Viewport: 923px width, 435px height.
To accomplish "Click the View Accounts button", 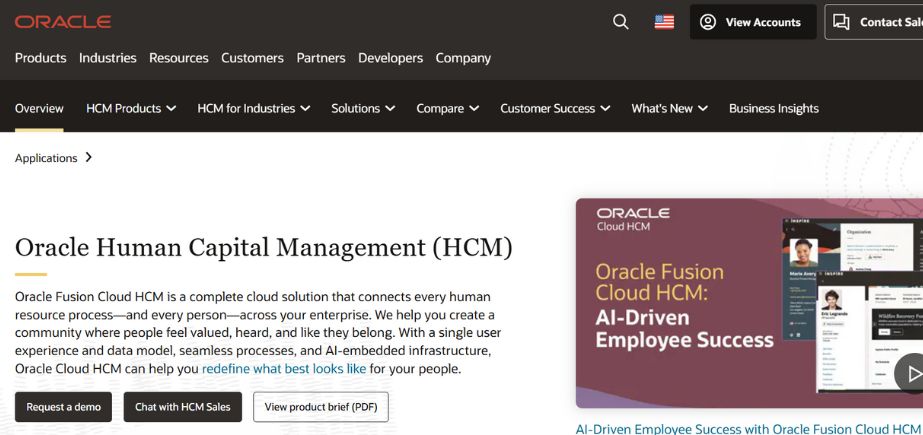I will [753, 22].
